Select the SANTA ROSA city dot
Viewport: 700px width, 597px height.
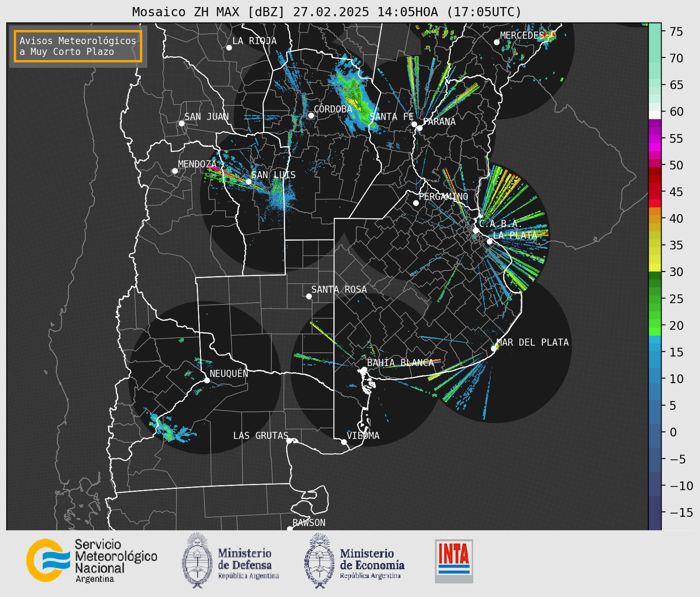click(x=309, y=296)
